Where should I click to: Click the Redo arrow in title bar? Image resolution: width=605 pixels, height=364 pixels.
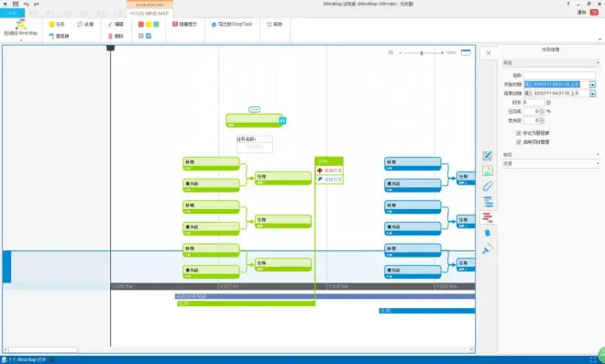[37, 4]
